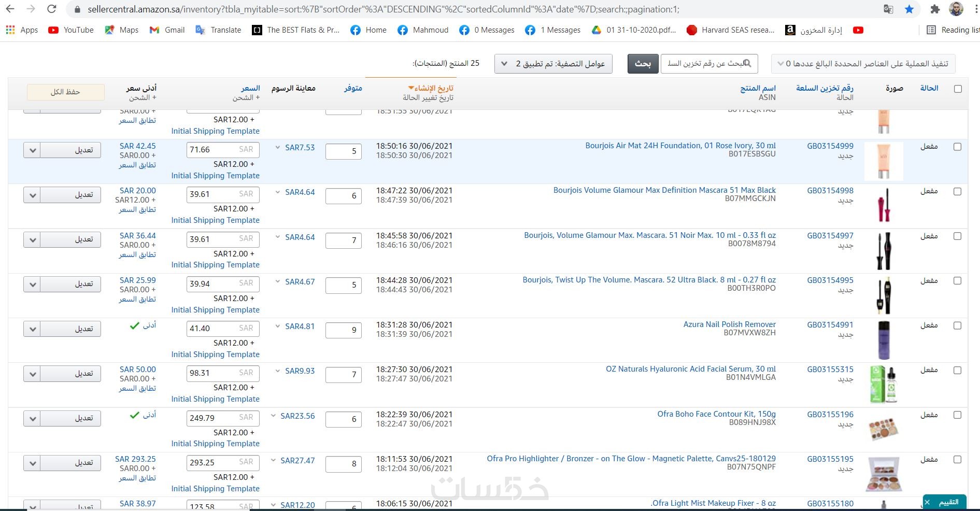Image resolution: width=980 pixels, height=511 pixels.
Task: Sort by the creation date column header
Action: pyautogui.click(x=431, y=88)
